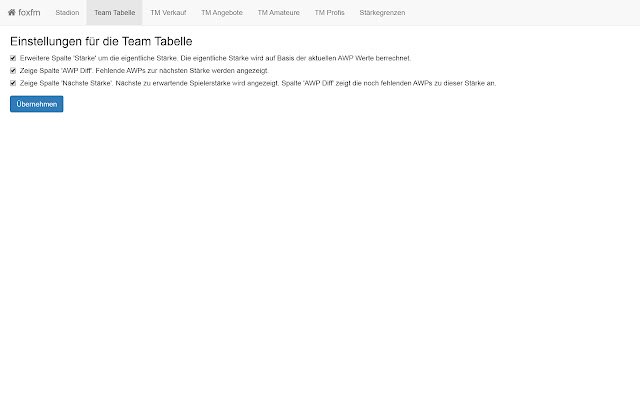The height and width of the screenshot is (400, 640).
Task: Toggle 'Erweitere Spalte Stärke' checkbox
Action: tap(13, 58)
